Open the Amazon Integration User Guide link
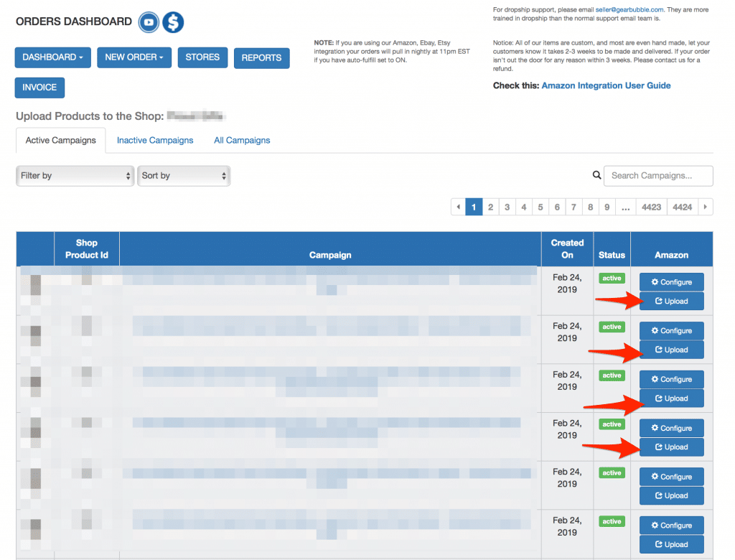735x560 pixels. [x=606, y=85]
